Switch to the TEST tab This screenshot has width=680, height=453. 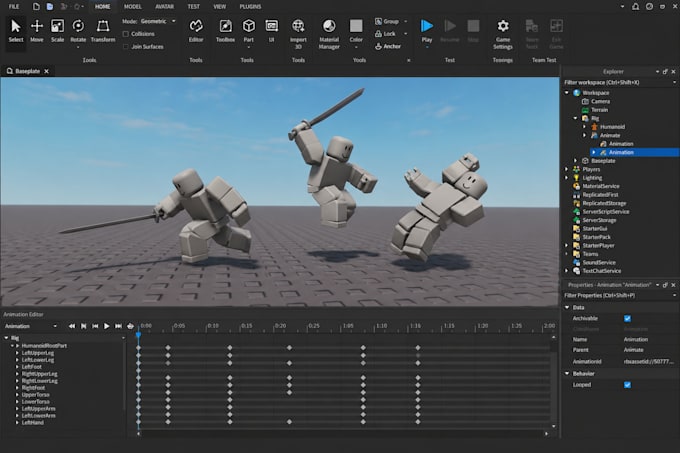(x=193, y=7)
